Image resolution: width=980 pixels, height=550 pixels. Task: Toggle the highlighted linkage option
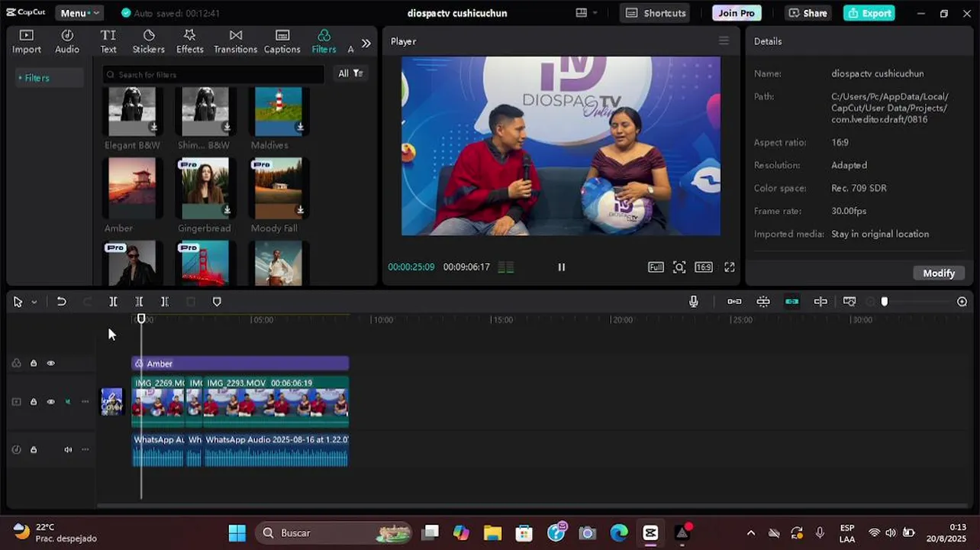[791, 302]
